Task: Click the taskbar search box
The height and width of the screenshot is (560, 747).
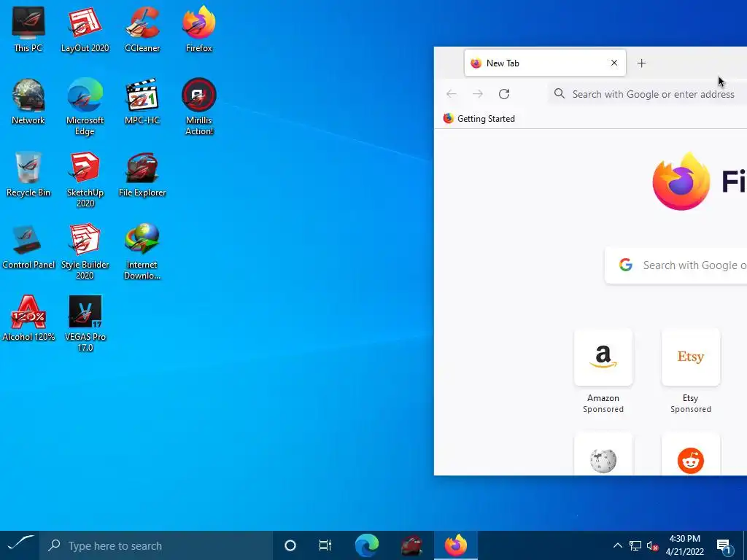Action: tap(156, 545)
